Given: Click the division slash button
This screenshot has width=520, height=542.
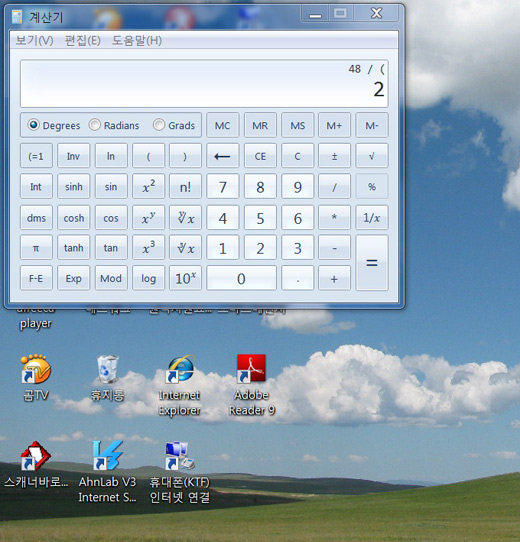Looking at the screenshot, I should click(x=334, y=187).
